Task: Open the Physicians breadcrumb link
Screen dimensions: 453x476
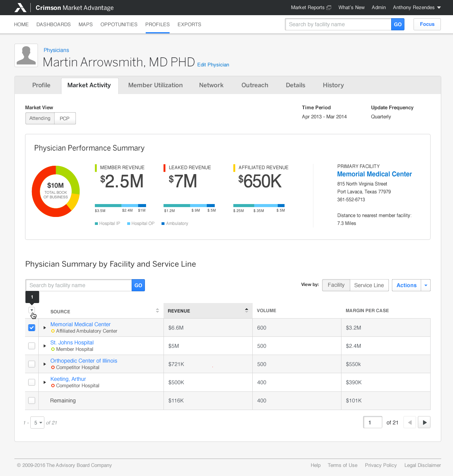Action: 56,50
